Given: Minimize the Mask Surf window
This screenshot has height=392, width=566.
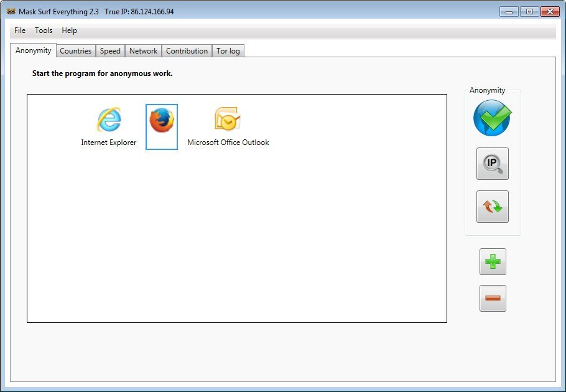Looking at the screenshot, I should click(x=509, y=12).
